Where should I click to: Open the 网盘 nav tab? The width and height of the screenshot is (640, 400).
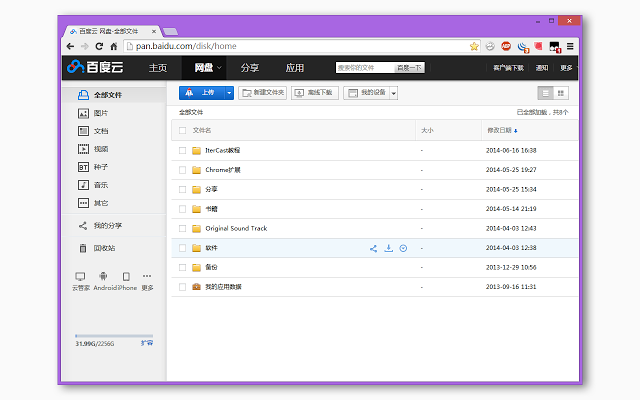click(204, 68)
